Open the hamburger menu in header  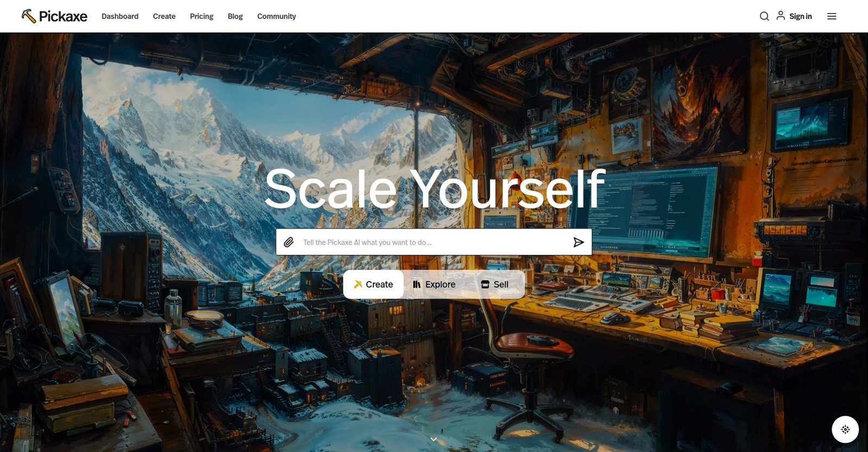pos(832,16)
